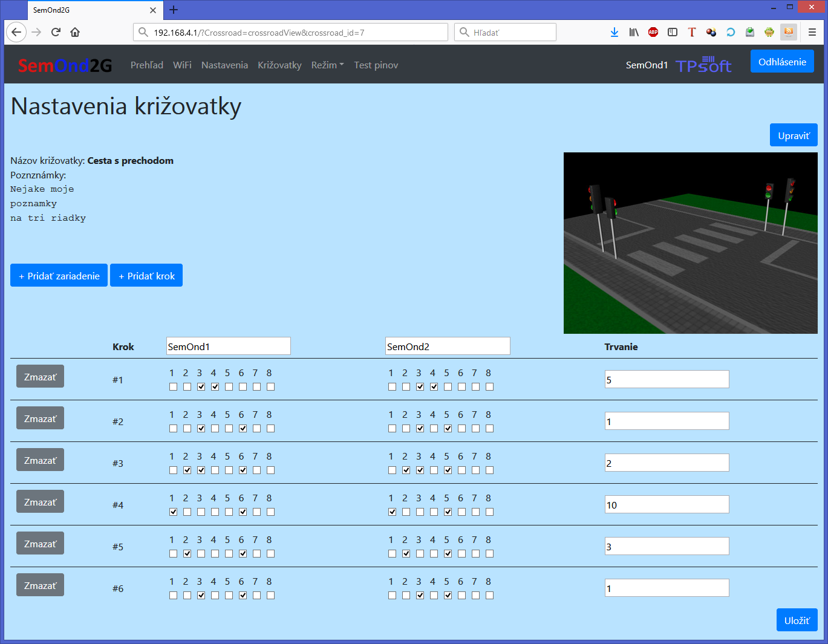Open the Nastavenia navigation item
This screenshot has width=828, height=644.
coord(224,65)
